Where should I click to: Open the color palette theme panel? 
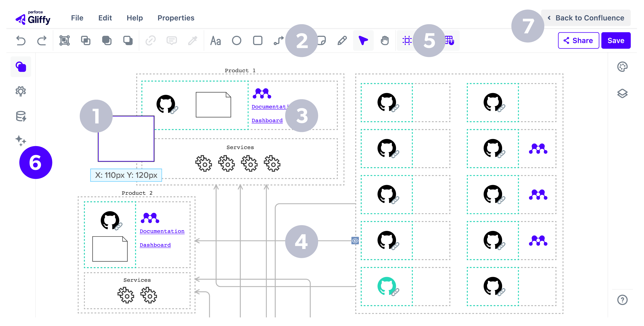click(622, 67)
